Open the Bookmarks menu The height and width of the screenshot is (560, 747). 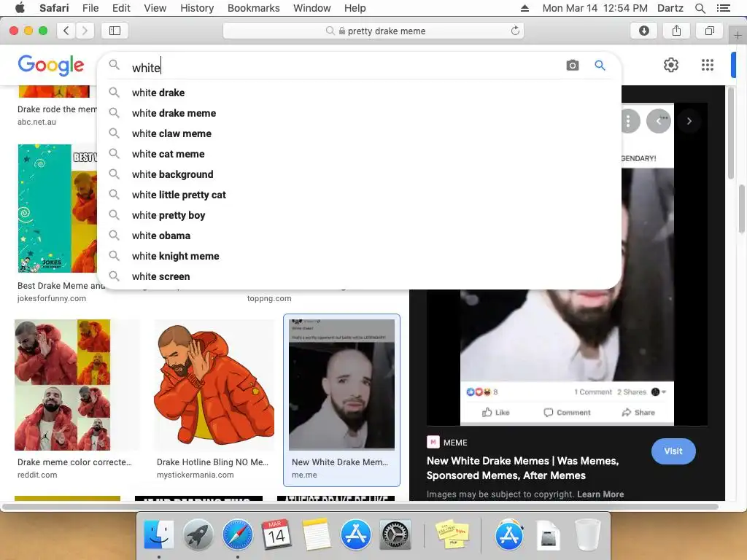(x=253, y=8)
